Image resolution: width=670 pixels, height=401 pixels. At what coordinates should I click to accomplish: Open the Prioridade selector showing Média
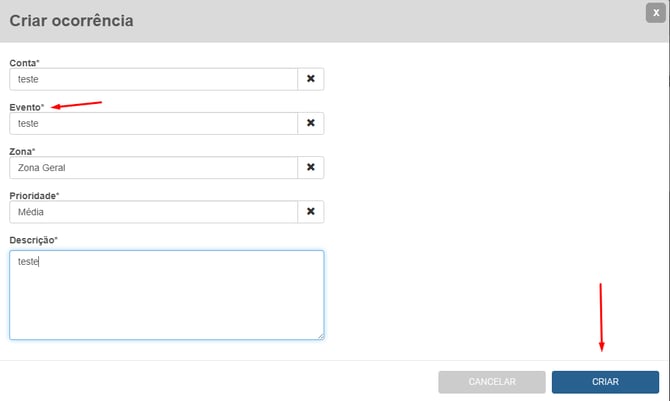pyautogui.click(x=154, y=212)
